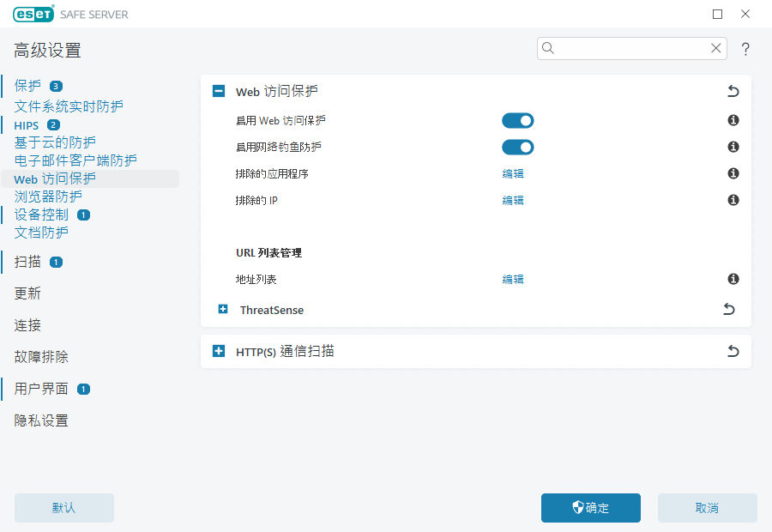The width and height of the screenshot is (772, 532).
Task: Click 编辑 next to 地址列表
Action: coord(513,279)
